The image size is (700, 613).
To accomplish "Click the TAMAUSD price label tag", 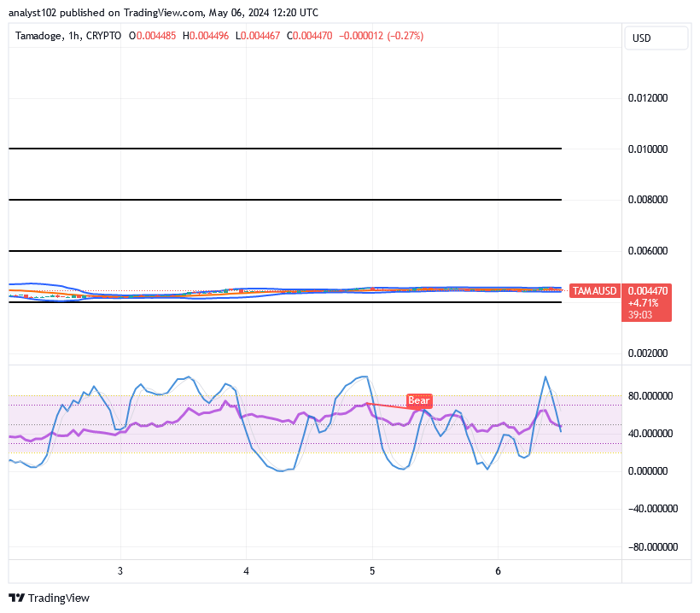I will (x=595, y=291).
